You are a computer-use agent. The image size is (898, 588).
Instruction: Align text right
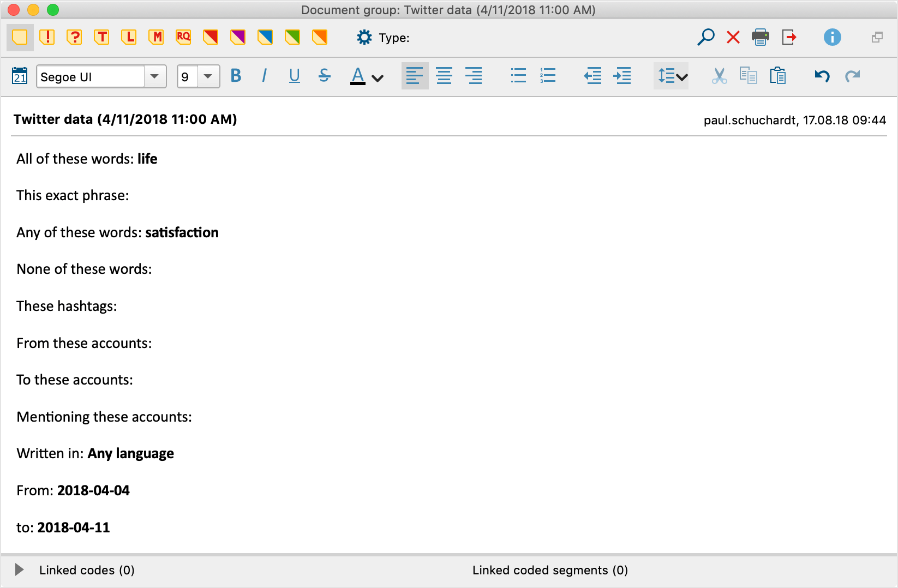coord(474,76)
